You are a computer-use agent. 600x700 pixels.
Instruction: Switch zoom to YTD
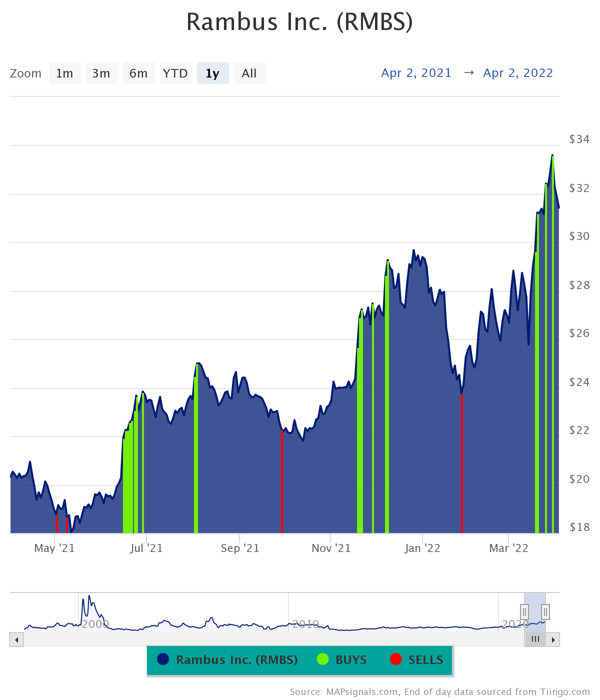[x=175, y=73]
